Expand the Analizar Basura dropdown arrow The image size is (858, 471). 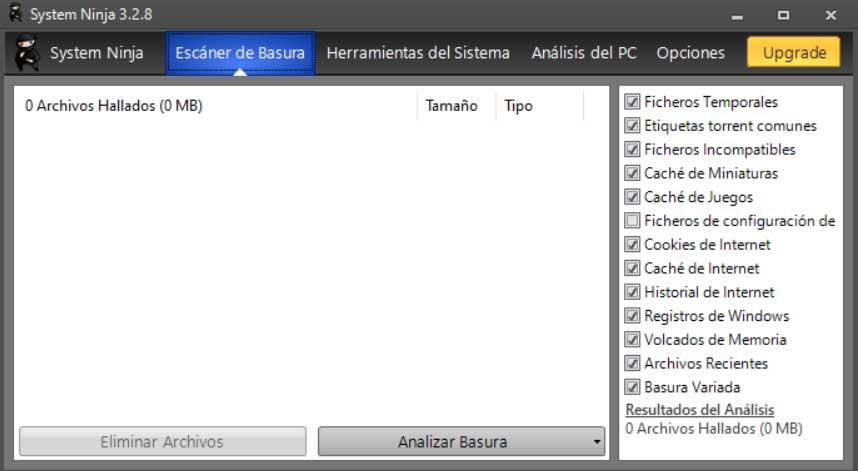click(597, 441)
